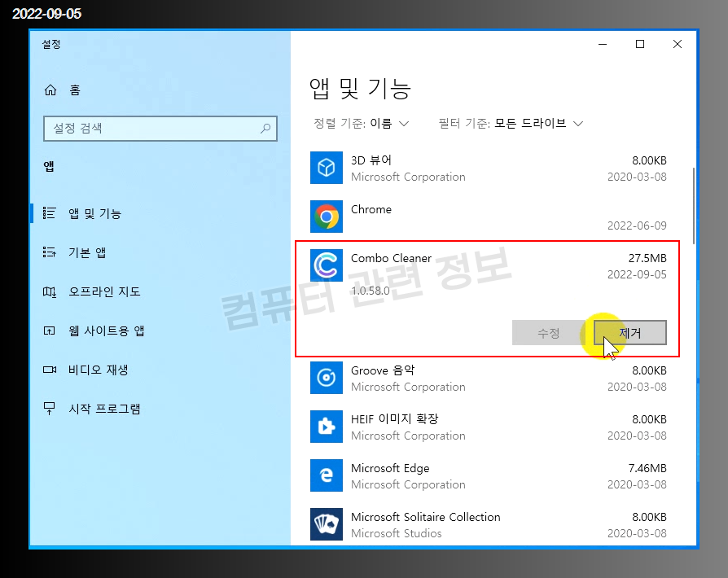Select Microsoft Solitaire Collection name
This screenshot has height=578, width=728.
point(426,517)
